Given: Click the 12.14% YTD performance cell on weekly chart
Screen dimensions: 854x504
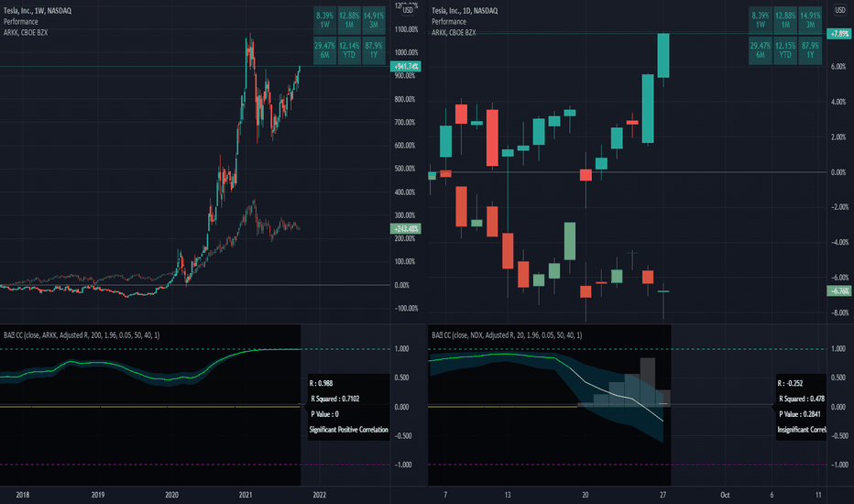Looking at the screenshot, I should click(x=349, y=50).
